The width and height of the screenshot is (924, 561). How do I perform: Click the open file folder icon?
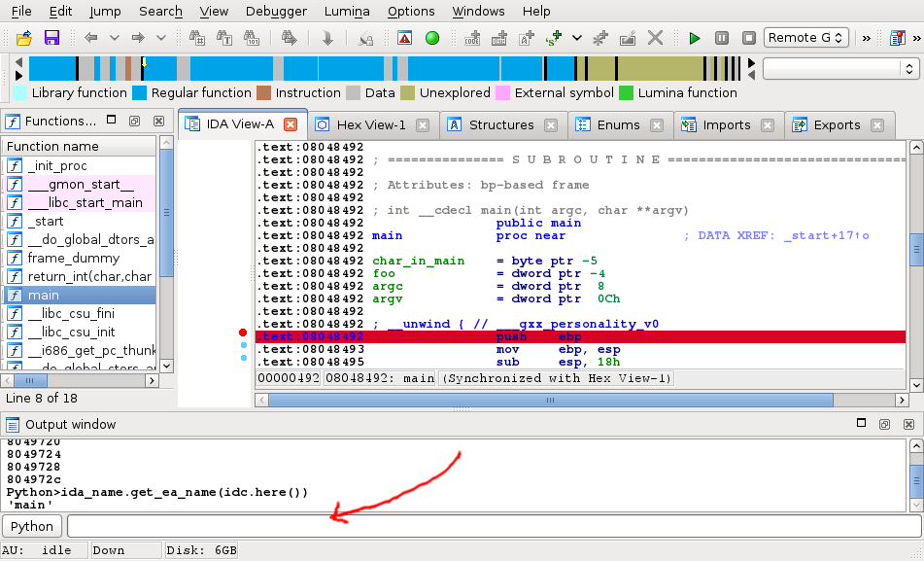coord(24,38)
